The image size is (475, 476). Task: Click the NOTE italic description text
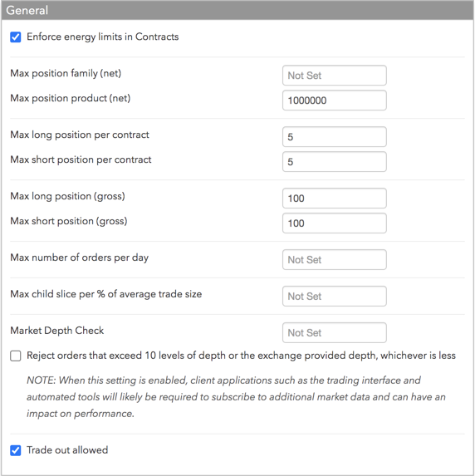pos(236,397)
